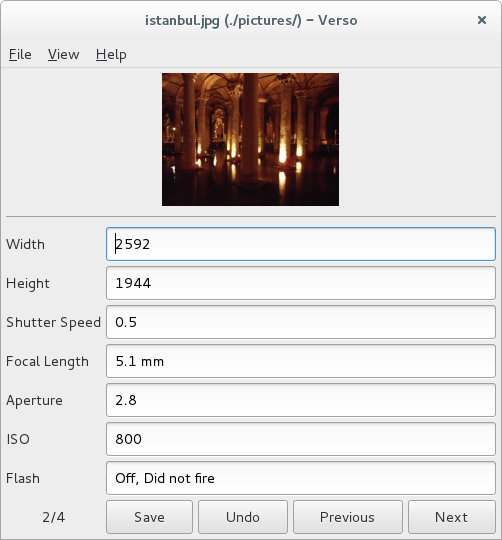Image resolution: width=502 pixels, height=540 pixels.
Task: Click the 2/4 picture counter
Action: pyautogui.click(x=53, y=517)
